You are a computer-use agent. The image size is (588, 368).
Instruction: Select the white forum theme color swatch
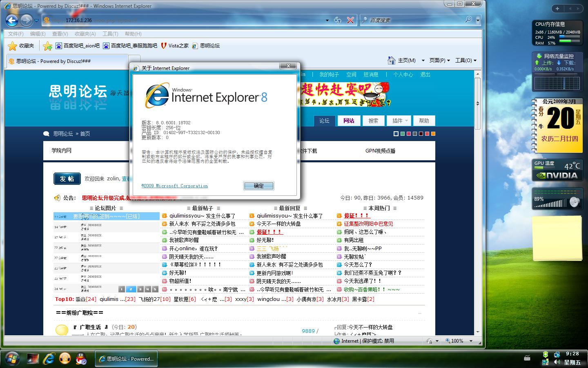point(396,134)
